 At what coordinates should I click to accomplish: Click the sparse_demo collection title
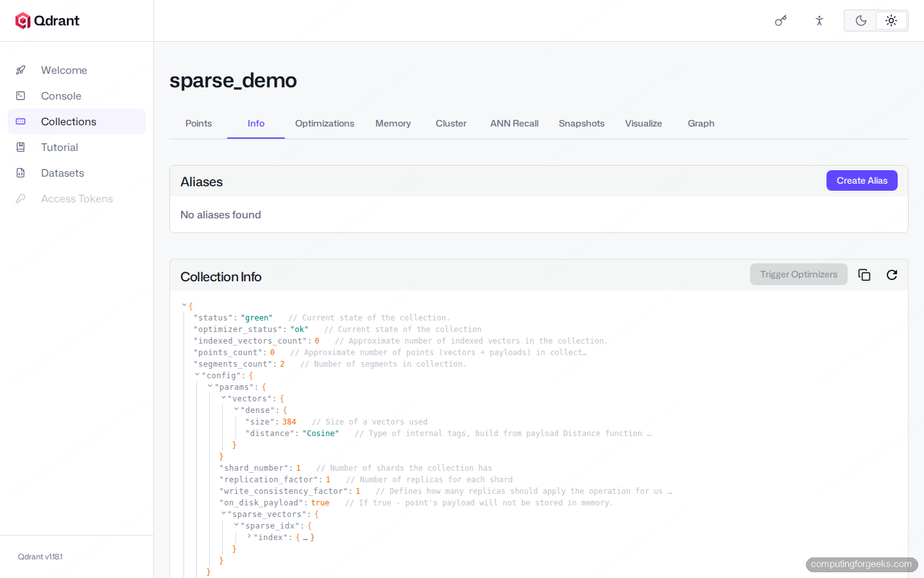233,80
